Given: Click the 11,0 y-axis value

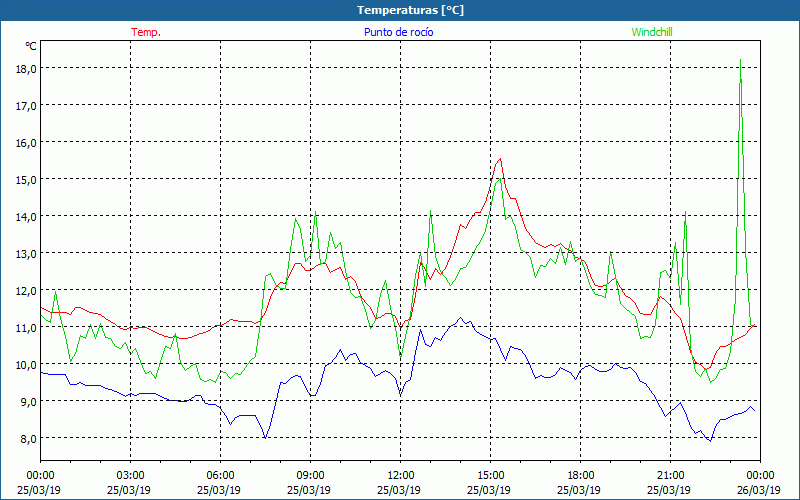Looking at the screenshot, I should tap(27, 328).
